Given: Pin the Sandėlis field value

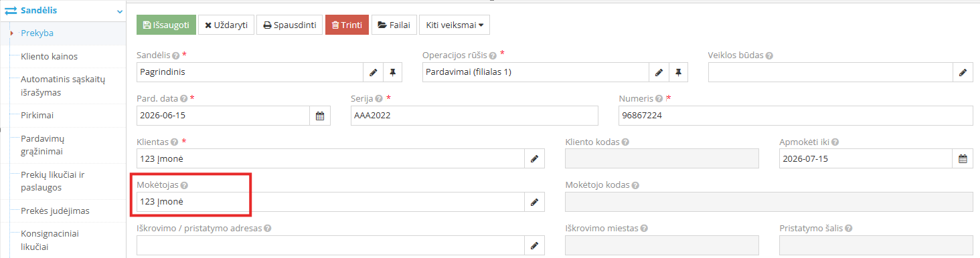Looking at the screenshot, I should 392,72.
